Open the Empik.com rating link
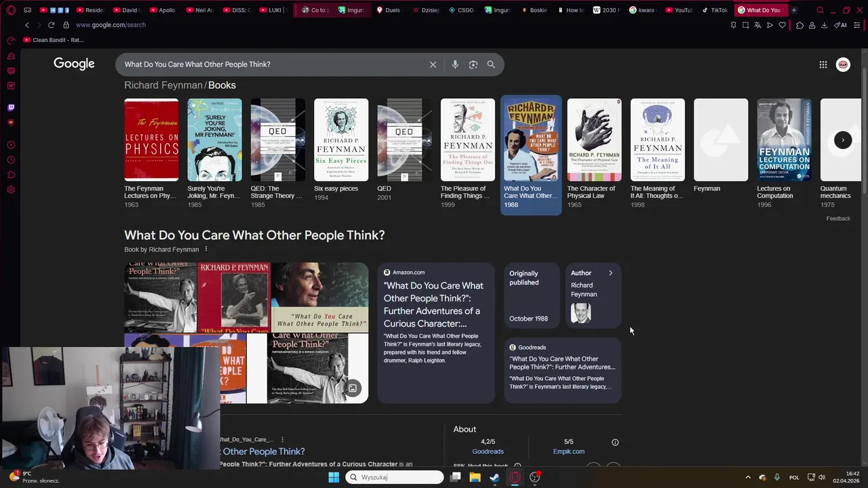 [568, 451]
